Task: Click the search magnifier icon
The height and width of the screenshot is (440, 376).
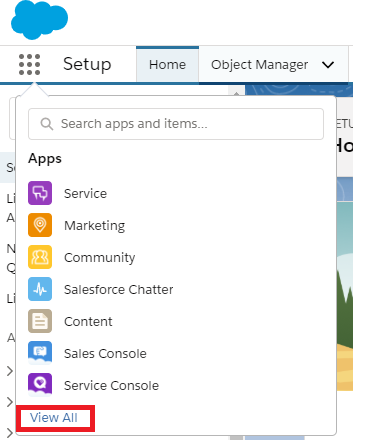Action: 47,124
